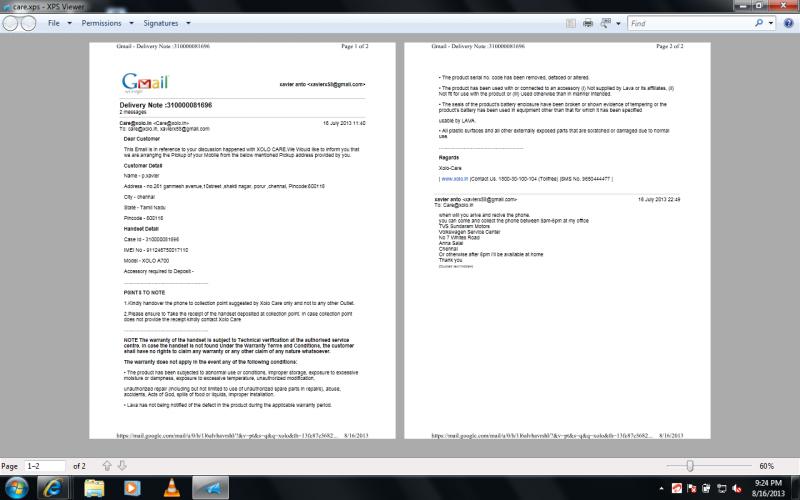This screenshot has width=800, height=500.
Task: Show hidden tray icons arrow
Action: [x=661, y=489]
